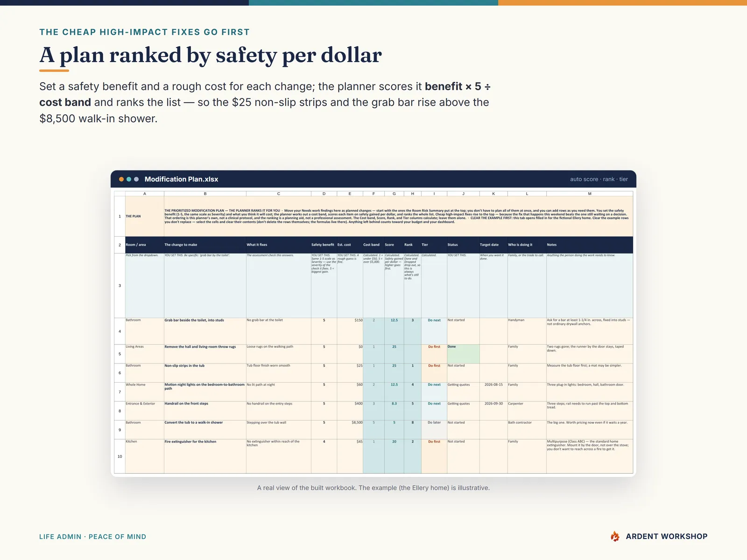Viewport: 747px width, 560px height.
Task: Click the 'LIFE ADMIN · PEACE OF MIND' footer
Action: click(x=92, y=537)
